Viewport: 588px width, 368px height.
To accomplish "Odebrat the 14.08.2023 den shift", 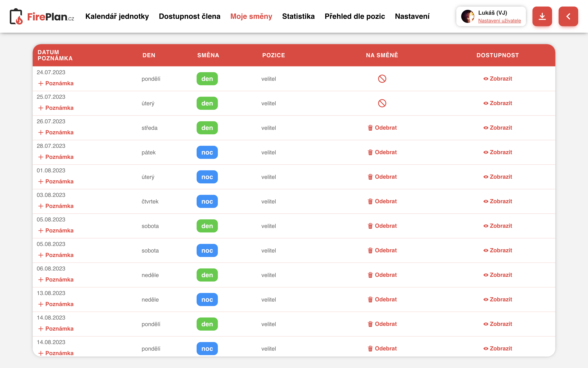I will [382, 324].
